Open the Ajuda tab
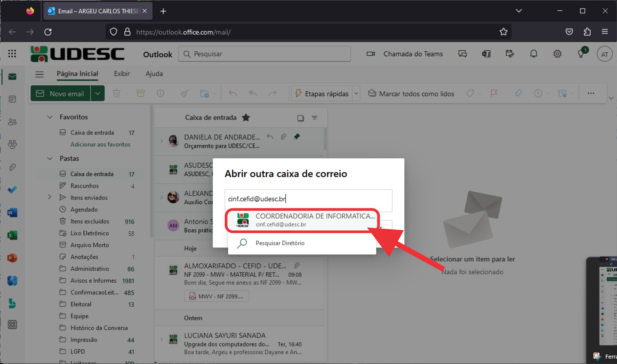Image resolution: width=617 pixels, height=364 pixels. tap(154, 74)
